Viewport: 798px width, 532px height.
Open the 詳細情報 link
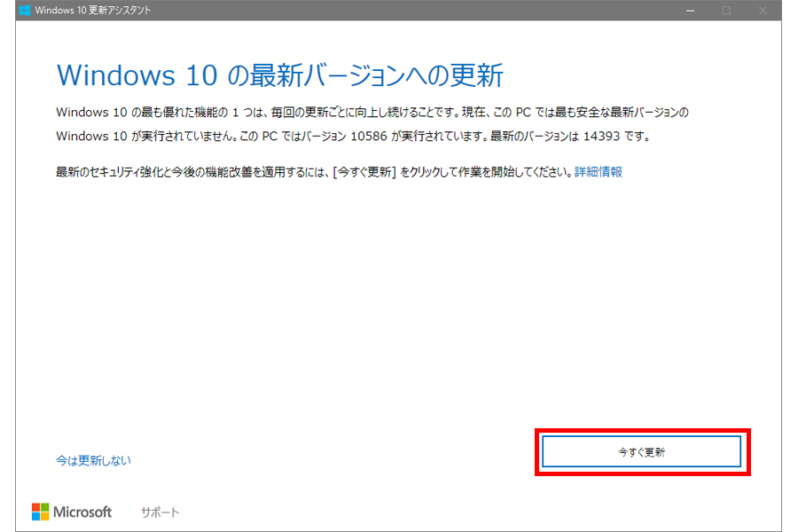(x=598, y=172)
